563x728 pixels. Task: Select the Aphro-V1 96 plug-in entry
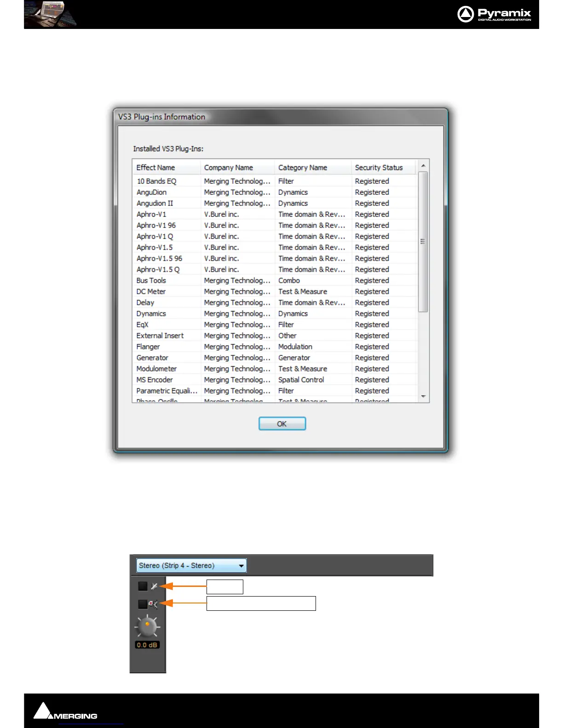(x=275, y=225)
